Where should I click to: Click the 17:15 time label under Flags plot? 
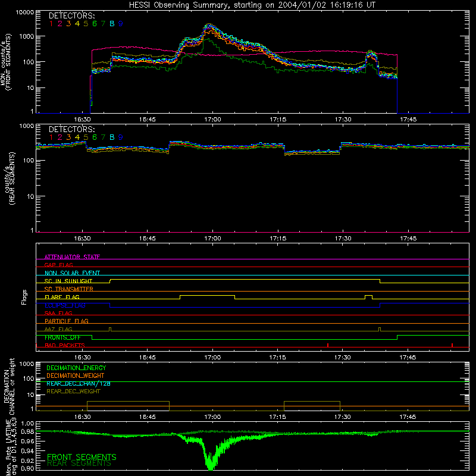coord(278,358)
